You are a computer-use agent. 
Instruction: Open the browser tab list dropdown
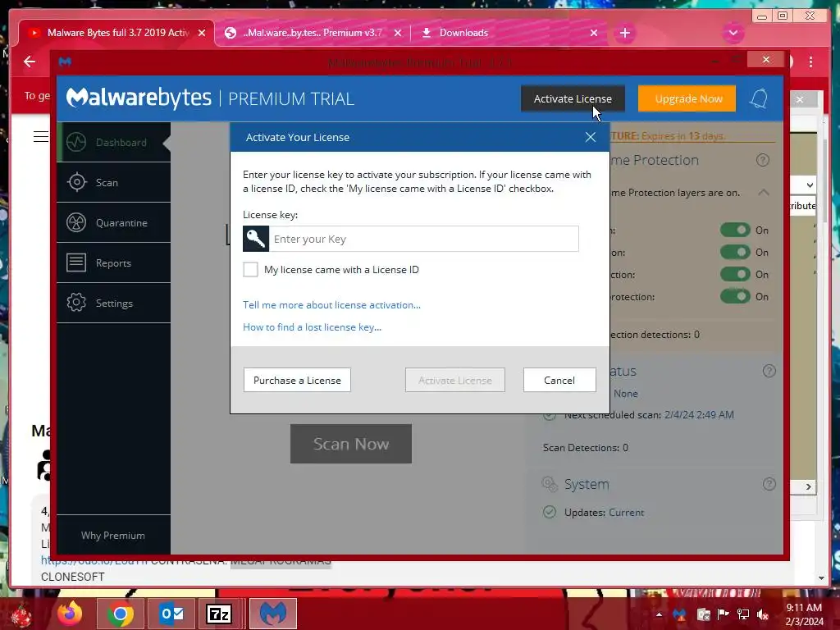[733, 33]
